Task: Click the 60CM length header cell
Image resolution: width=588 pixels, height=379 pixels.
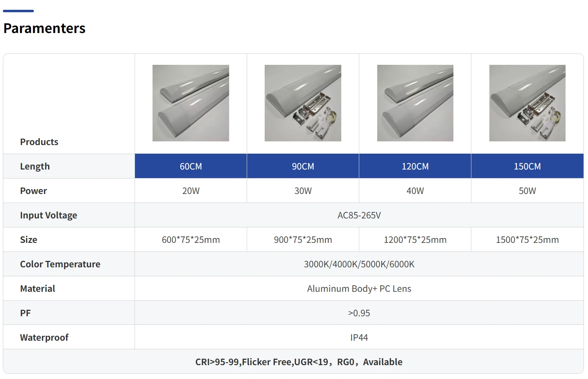Action: coord(191,166)
